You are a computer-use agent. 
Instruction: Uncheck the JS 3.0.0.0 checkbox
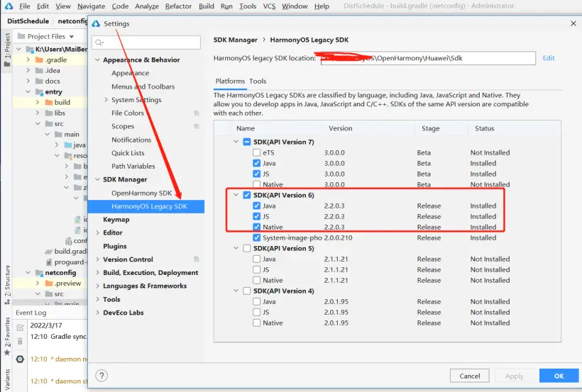click(x=256, y=174)
